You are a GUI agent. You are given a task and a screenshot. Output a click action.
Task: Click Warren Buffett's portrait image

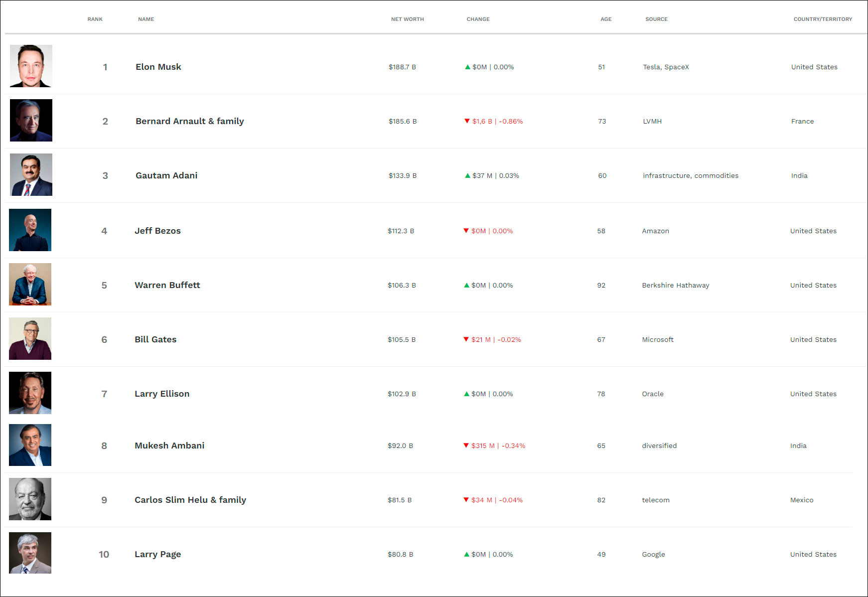30,285
